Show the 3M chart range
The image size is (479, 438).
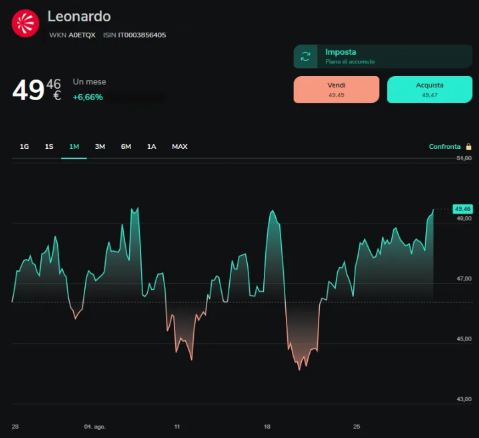(100, 147)
